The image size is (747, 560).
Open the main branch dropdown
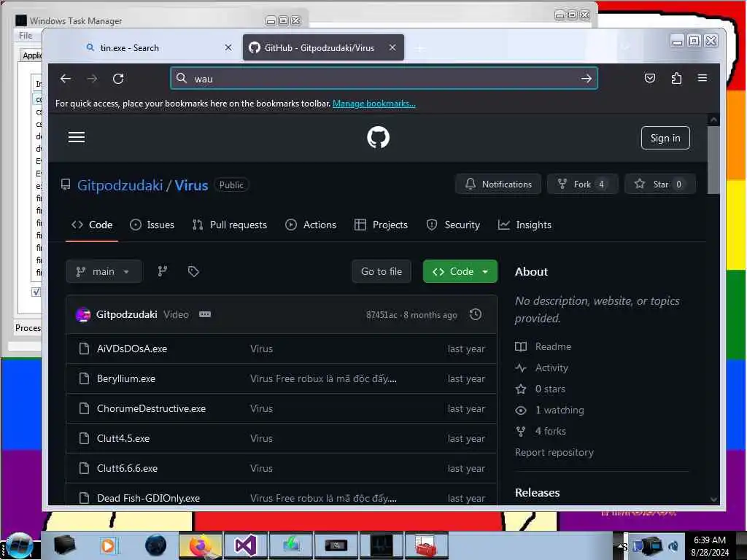104,271
